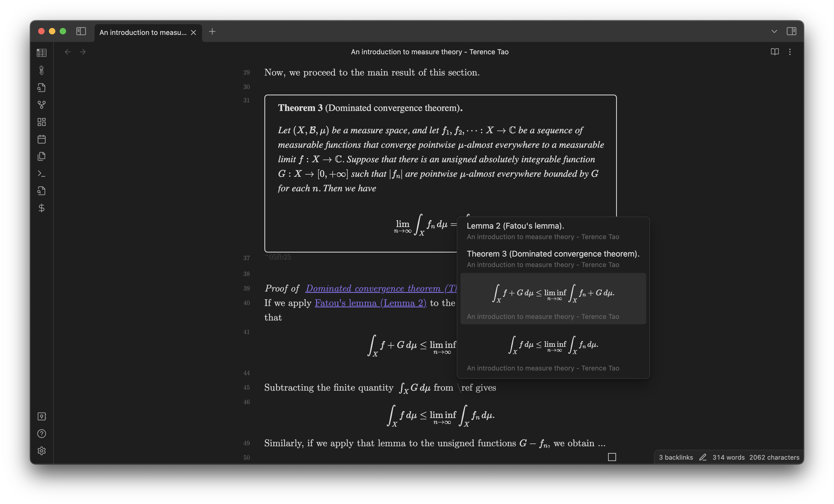Expand the tab list chevron dropdown
834x504 pixels.
click(x=774, y=31)
